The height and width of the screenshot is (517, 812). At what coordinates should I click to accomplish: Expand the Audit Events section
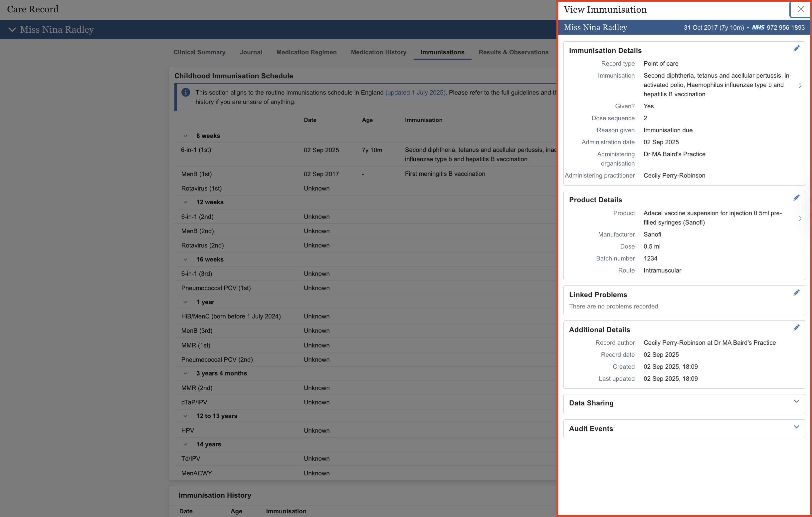796,427
